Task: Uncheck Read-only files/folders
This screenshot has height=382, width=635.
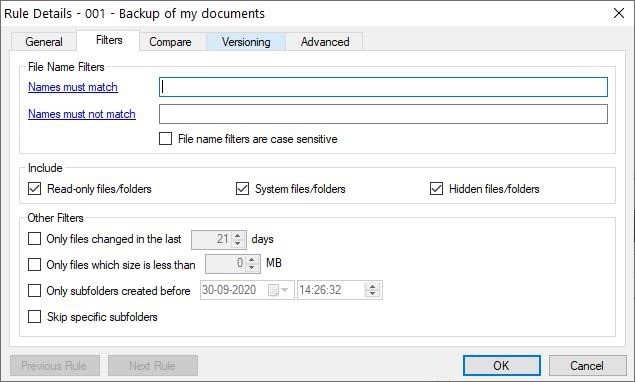Action: pos(34,189)
